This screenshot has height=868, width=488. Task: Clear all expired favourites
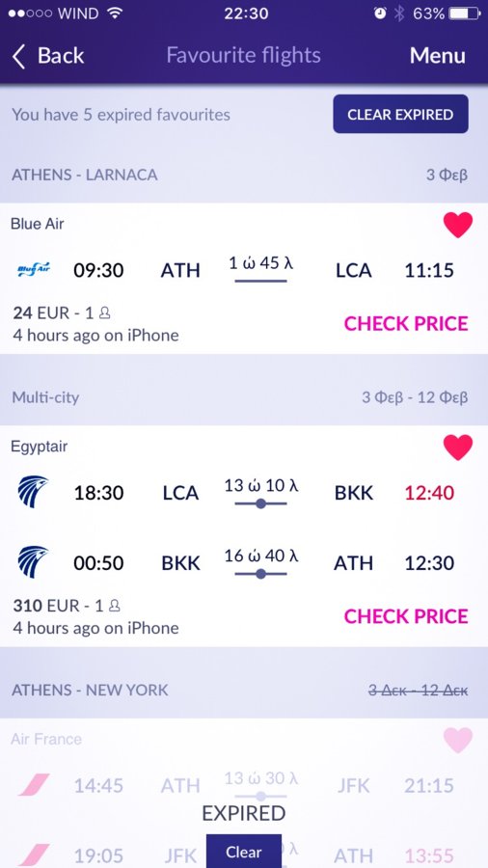coord(400,114)
